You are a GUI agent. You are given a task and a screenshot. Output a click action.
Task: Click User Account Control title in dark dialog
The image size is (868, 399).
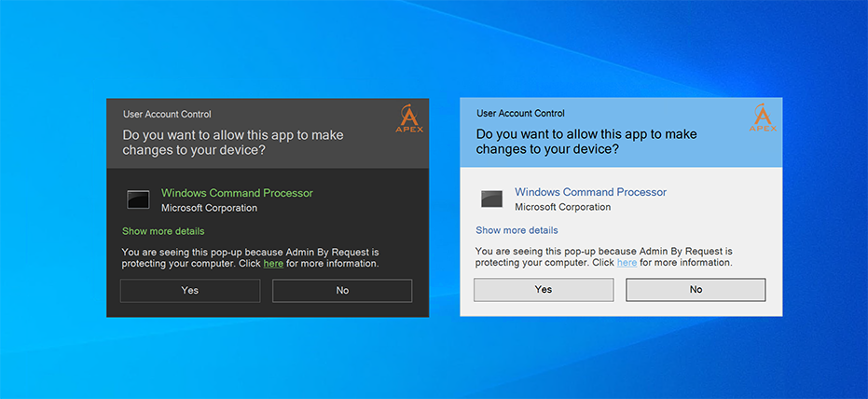pos(167,115)
